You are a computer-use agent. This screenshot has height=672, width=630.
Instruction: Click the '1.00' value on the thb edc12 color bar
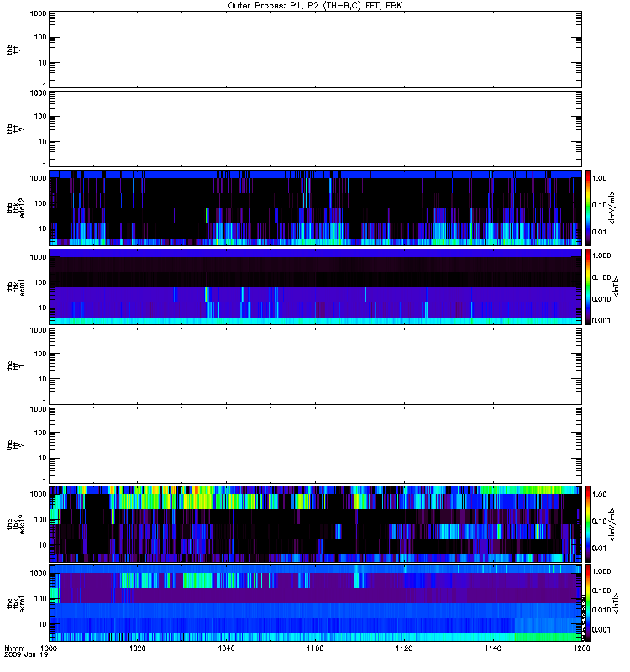point(599,178)
